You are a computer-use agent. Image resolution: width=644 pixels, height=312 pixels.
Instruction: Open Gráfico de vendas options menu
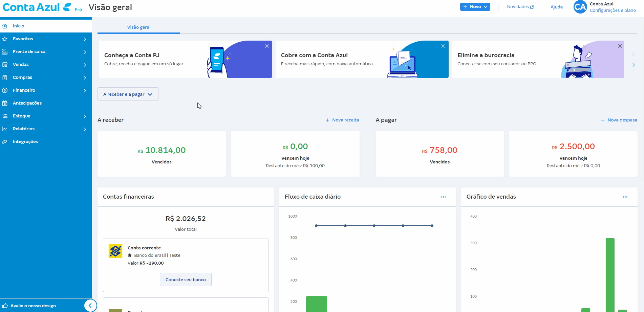pos(625,197)
